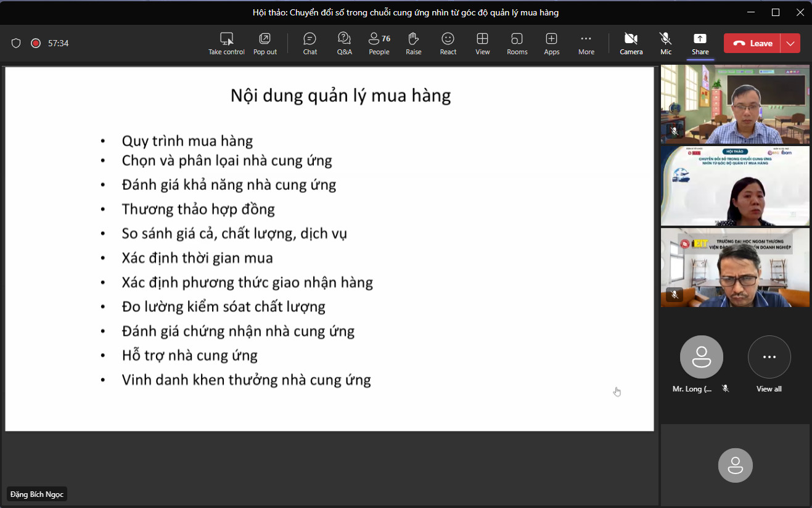
Task: Open the Chat panel
Action: 310,44
